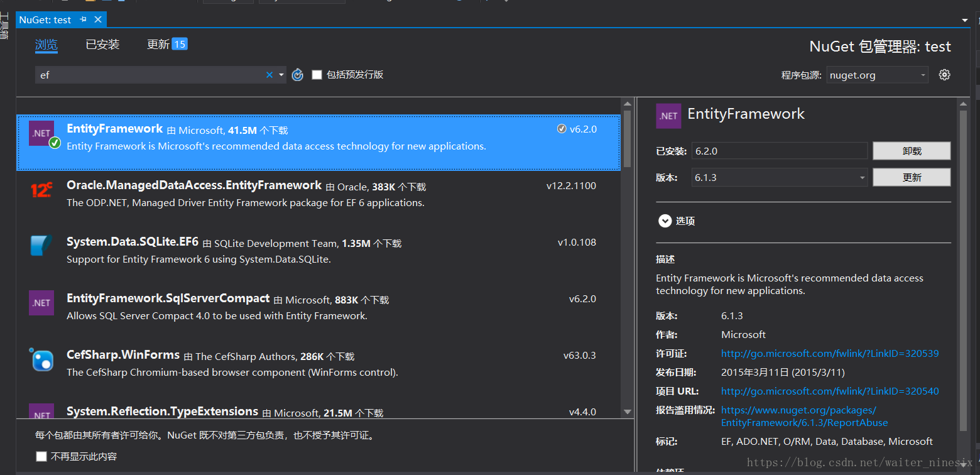Click version v63.0.3 text
The height and width of the screenshot is (475, 980).
[580, 356]
